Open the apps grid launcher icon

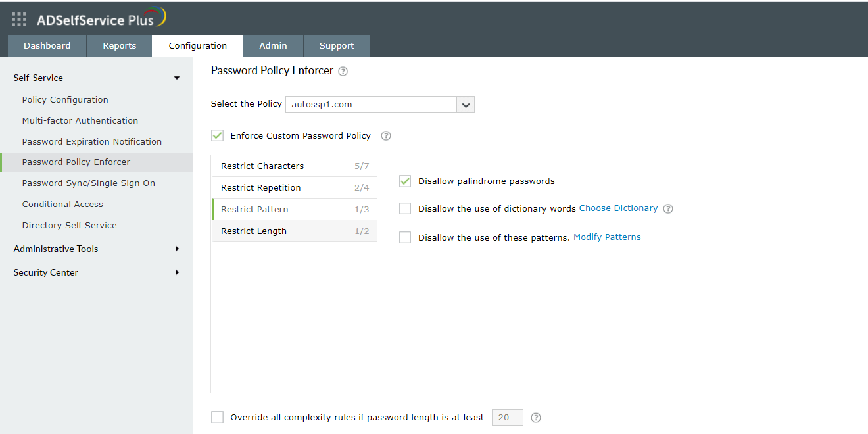[x=19, y=20]
